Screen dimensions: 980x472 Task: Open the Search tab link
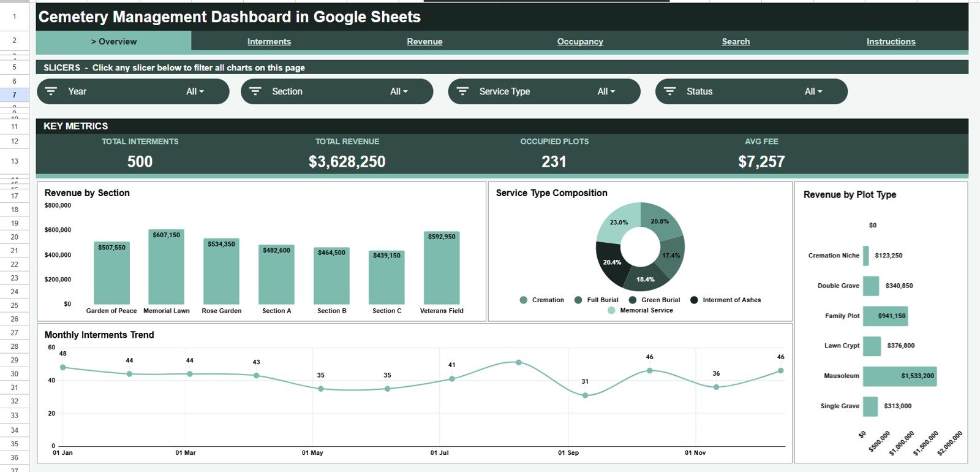pyautogui.click(x=736, y=42)
